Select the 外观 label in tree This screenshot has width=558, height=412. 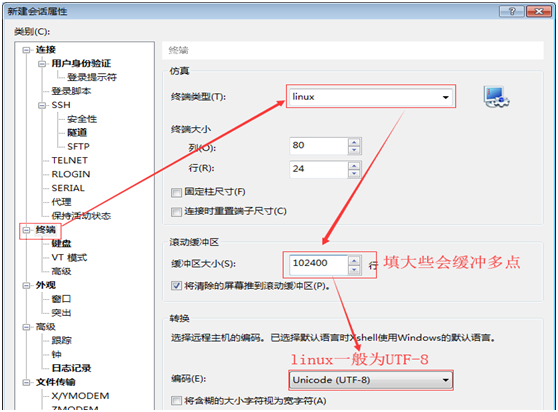coord(46,285)
